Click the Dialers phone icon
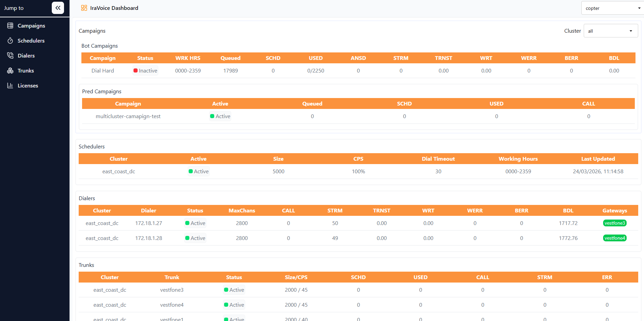 pyautogui.click(x=10, y=55)
